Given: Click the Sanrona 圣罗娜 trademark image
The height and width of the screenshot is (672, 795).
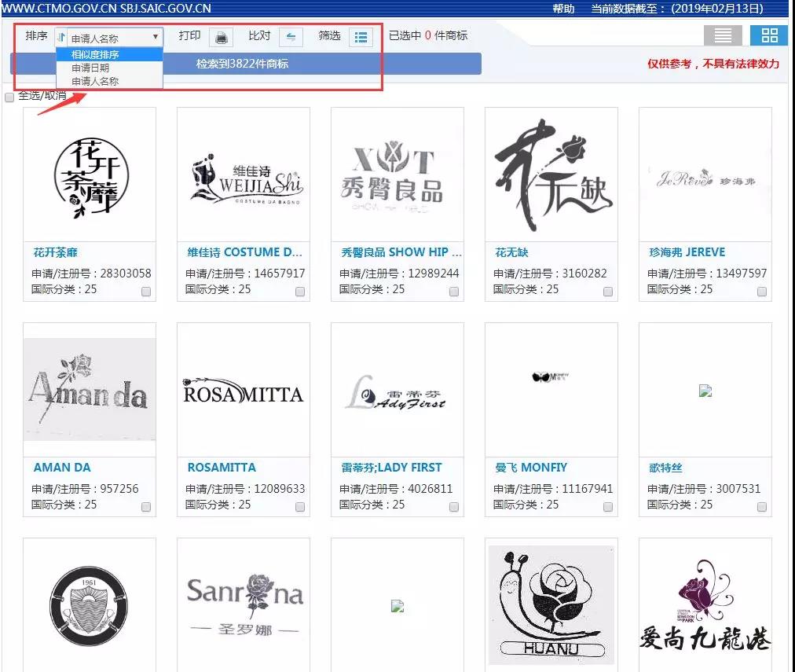Looking at the screenshot, I should (243, 604).
